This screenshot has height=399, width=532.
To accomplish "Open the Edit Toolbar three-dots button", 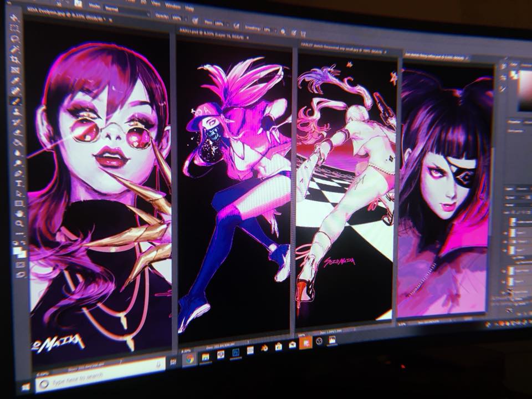I will coord(21,233).
